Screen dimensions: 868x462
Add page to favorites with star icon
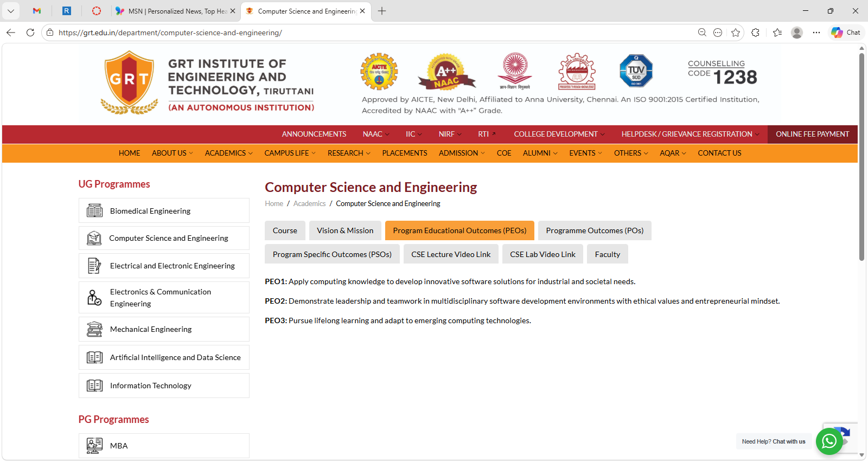tap(736, 33)
